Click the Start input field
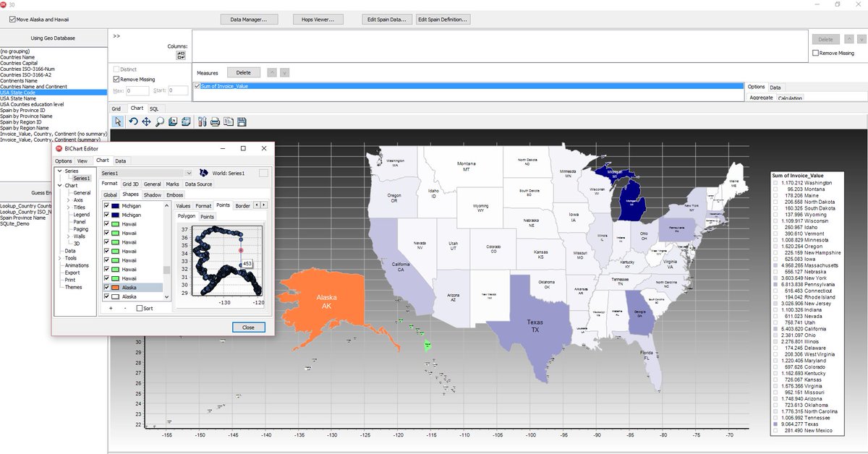Image resolution: width=868 pixels, height=454 pixels. click(178, 90)
